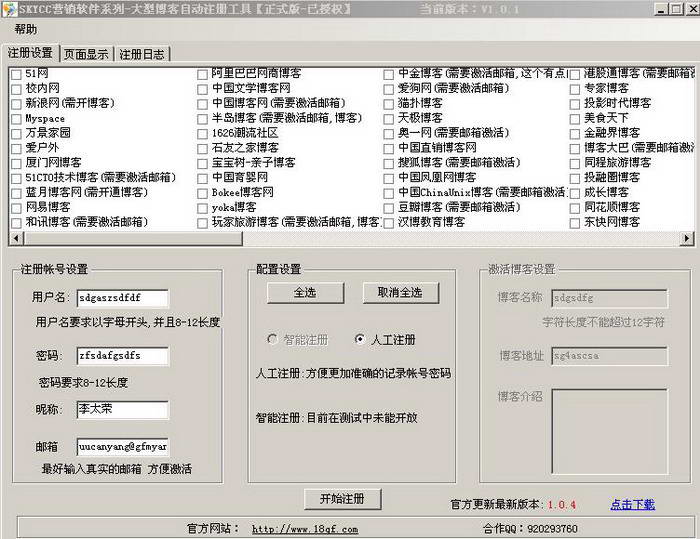
Task: Click the horizontal scrollbar thumb of blog list
Action: tap(133, 238)
